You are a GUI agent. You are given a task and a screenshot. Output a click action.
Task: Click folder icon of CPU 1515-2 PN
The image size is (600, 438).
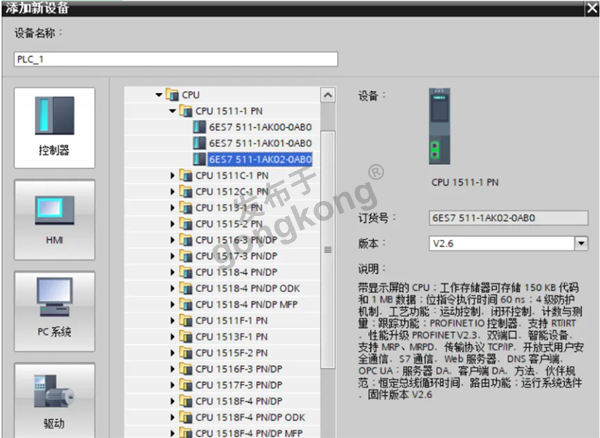coord(186,224)
